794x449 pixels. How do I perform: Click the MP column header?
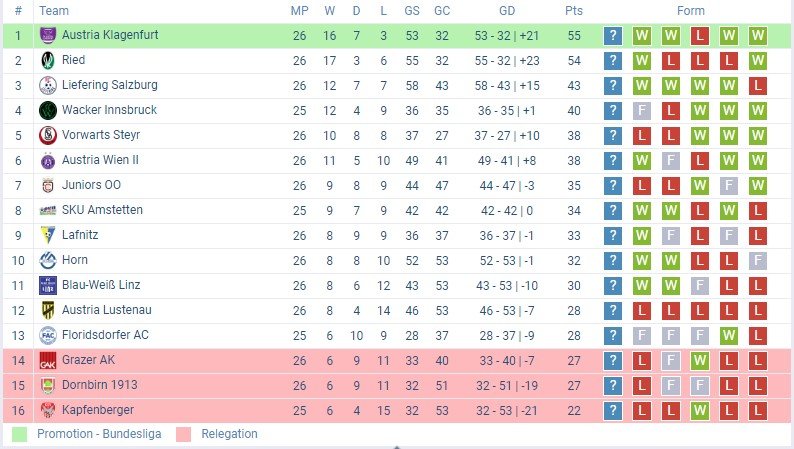pyautogui.click(x=299, y=11)
